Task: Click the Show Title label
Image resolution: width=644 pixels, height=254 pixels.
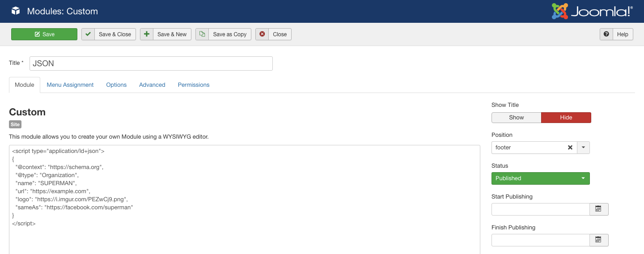Action: pyautogui.click(x=505, y=105)
